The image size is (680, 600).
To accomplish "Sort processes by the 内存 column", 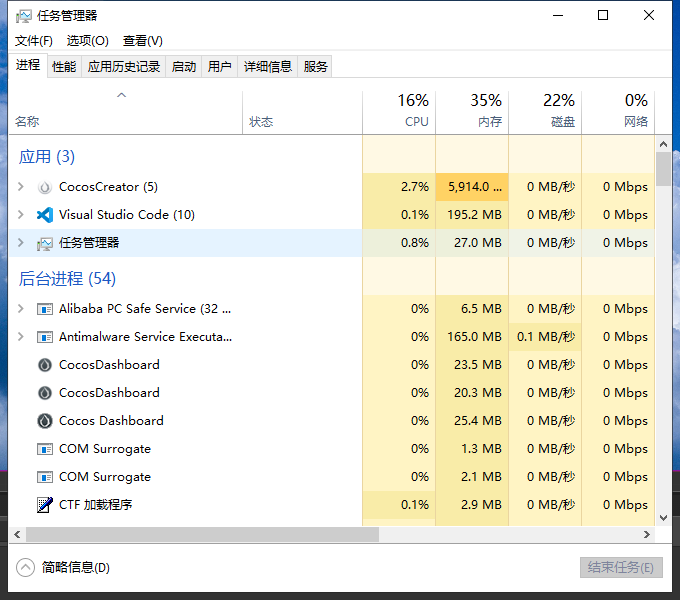I will 472,111.
